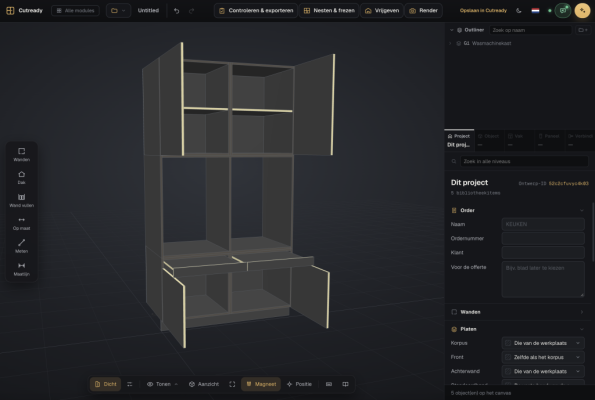Open the Korpus material dropdown

click(x=543, y=343)
